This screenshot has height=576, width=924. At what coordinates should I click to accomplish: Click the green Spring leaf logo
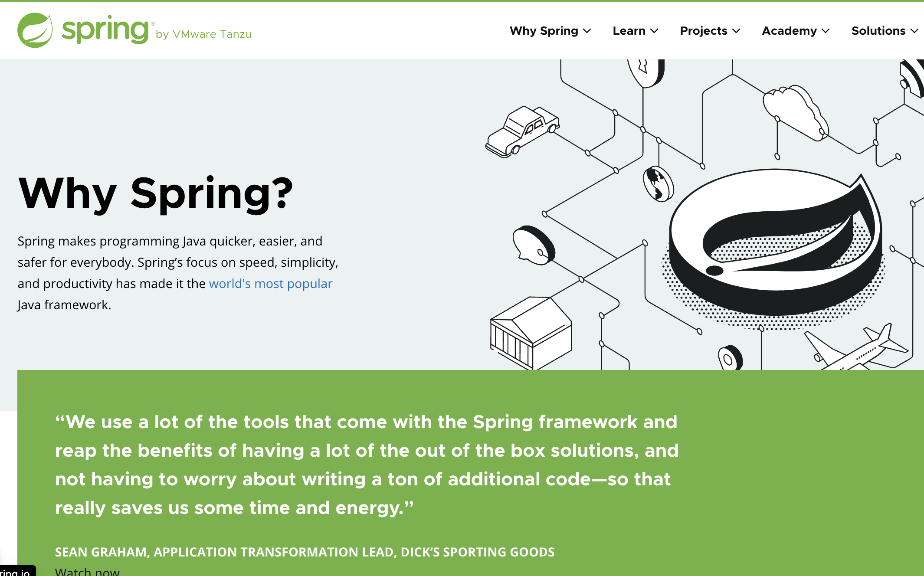click(35, 30)
